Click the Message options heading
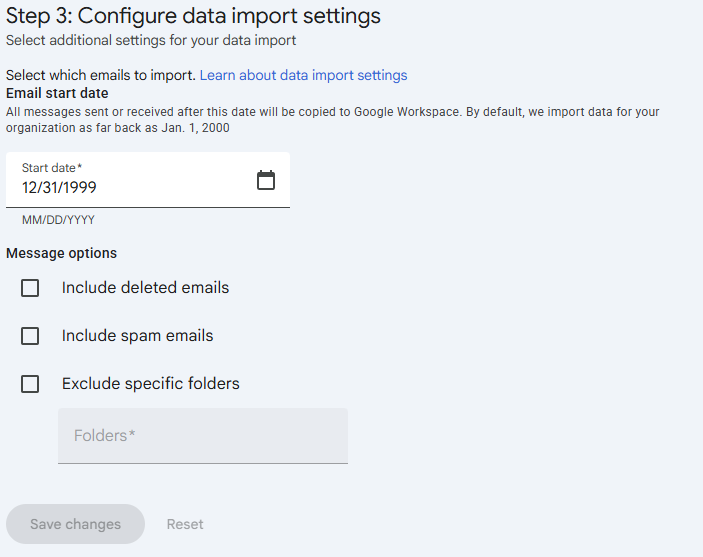Screen dimensions: 703x557 pyautogui.click(x=61, y=253)
